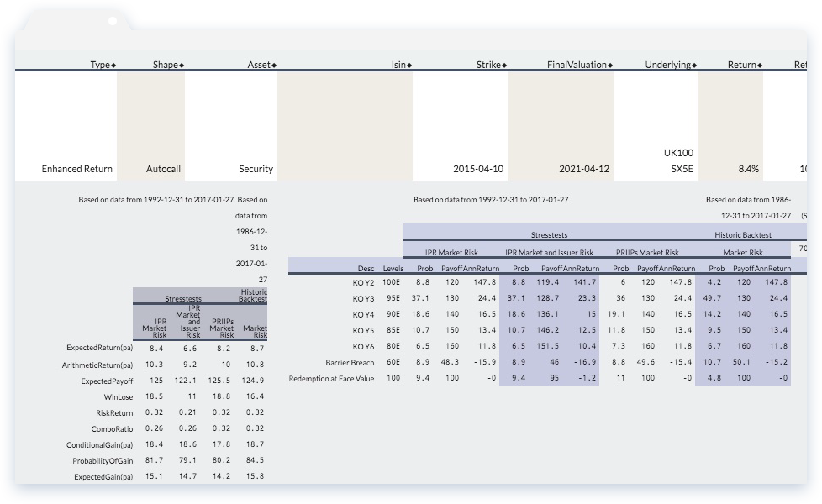This screenshot has width=822, height=504.
Task: Click the 8.4% return value
Action: 749,169
